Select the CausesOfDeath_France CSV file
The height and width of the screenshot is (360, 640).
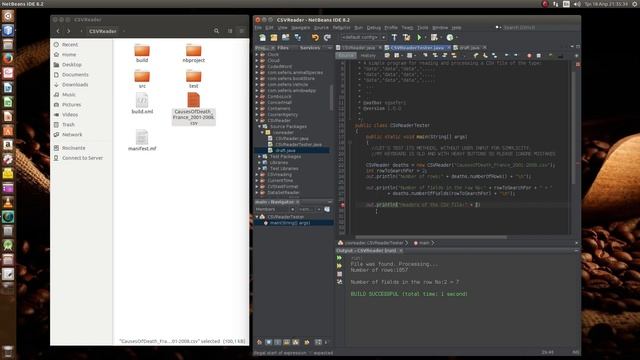click(193, 108)
